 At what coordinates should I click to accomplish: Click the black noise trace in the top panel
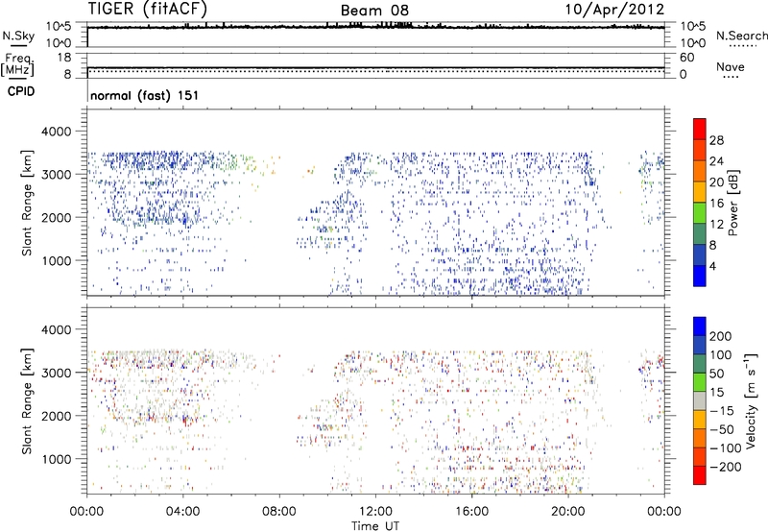(375, 27)
